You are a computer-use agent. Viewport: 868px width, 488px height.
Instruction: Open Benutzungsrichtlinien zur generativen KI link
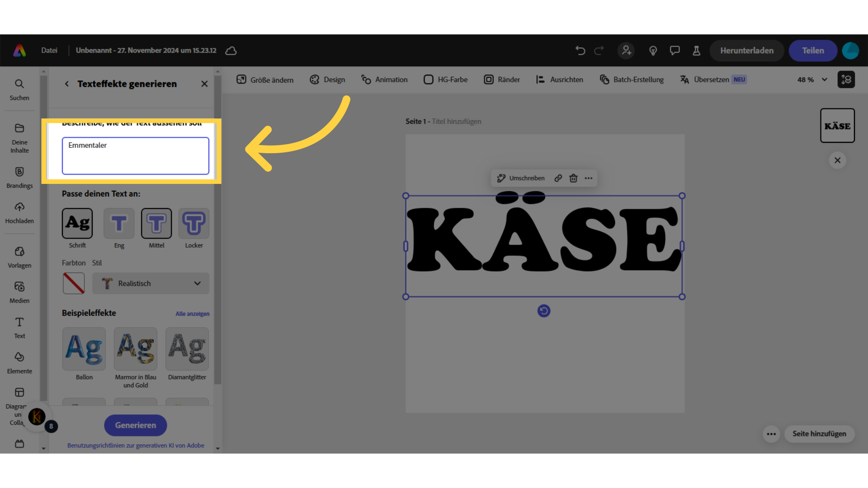[x=136, y=446]
